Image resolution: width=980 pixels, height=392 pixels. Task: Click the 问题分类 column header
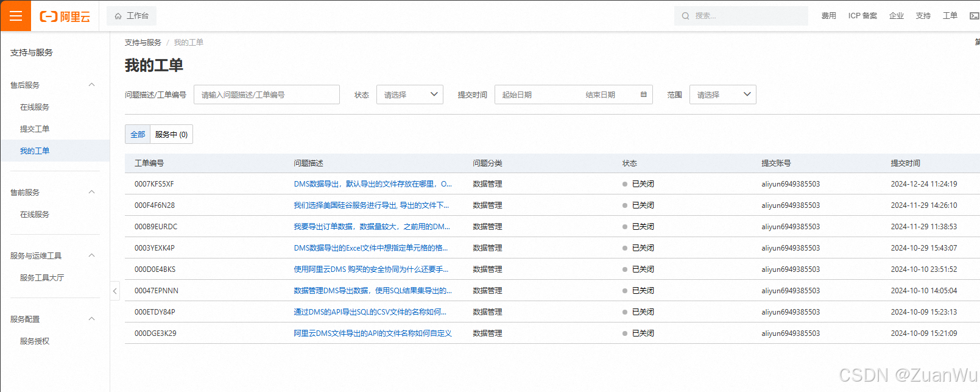[487, 163]
